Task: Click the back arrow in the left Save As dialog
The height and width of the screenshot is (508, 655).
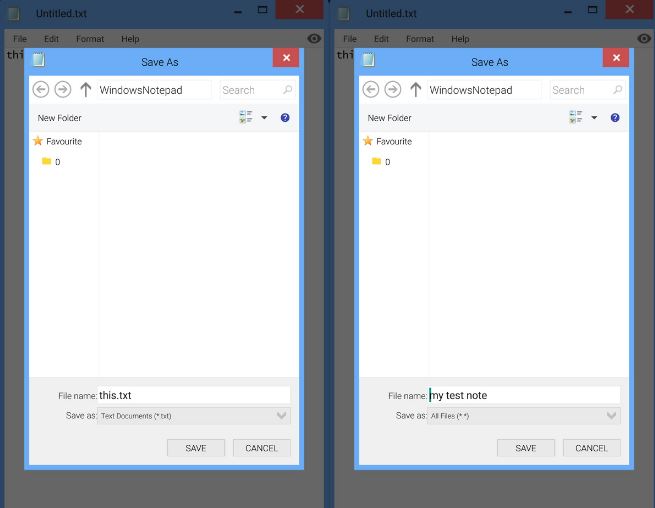Action: coord(41,90)
